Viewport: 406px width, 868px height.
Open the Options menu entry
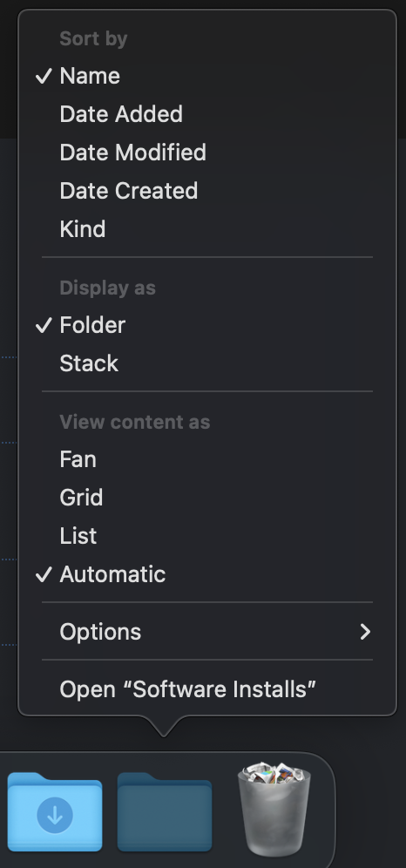[x=207, y=632]
